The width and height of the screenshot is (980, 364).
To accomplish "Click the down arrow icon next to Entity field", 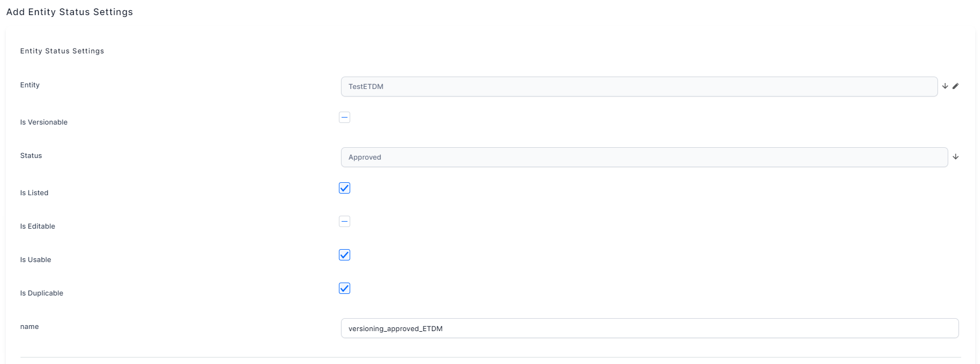I will pyautogui.click(x=945, y=86).
